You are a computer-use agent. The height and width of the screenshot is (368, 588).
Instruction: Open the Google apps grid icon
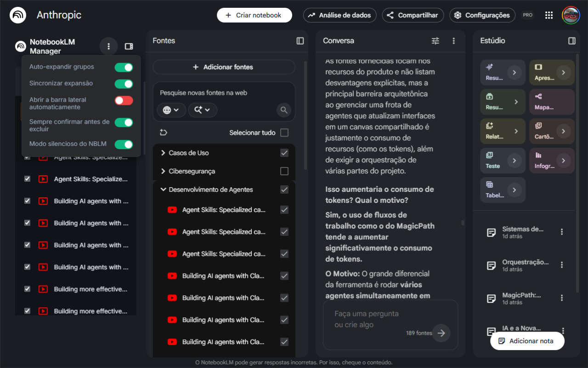(x=548, y=15)
